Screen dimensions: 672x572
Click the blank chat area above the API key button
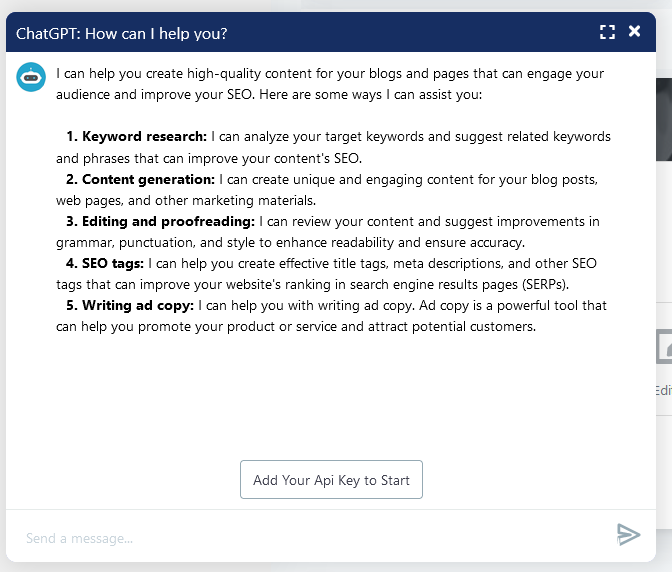point(330,400)
